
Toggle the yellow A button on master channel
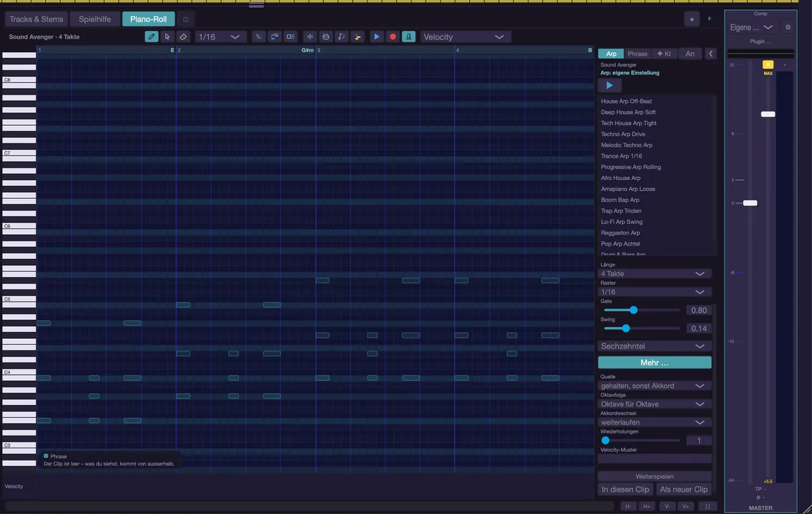(x=768, y=65)
